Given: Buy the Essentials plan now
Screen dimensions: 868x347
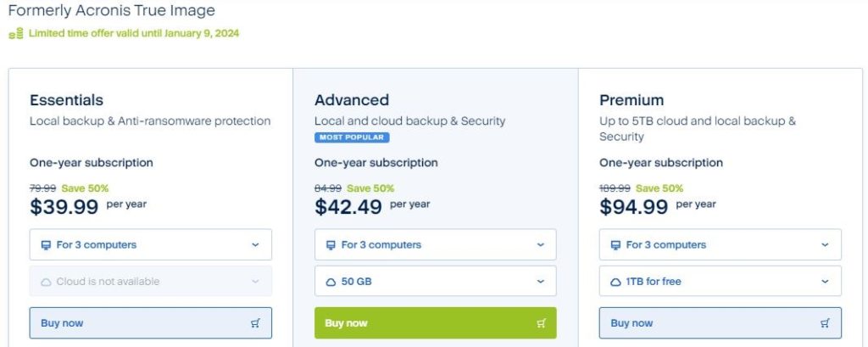Looking at the screenshot, I should coord(151,323).
